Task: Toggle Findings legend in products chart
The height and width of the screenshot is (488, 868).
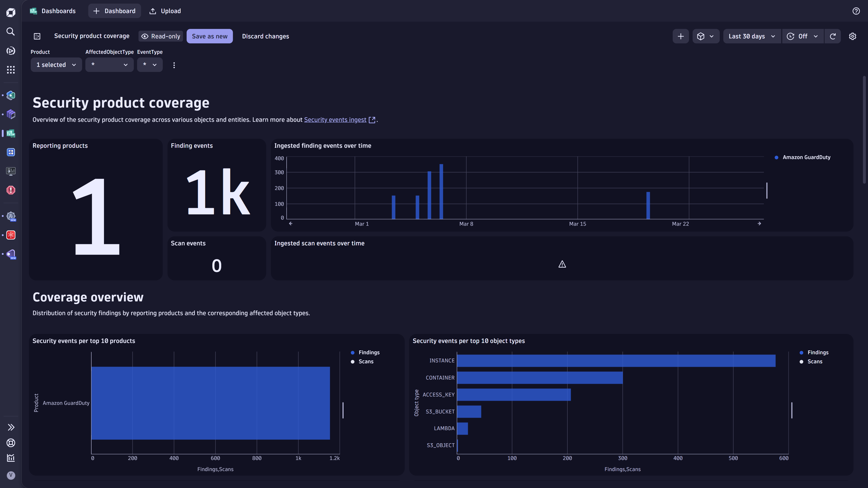Action: pos(365,352)
